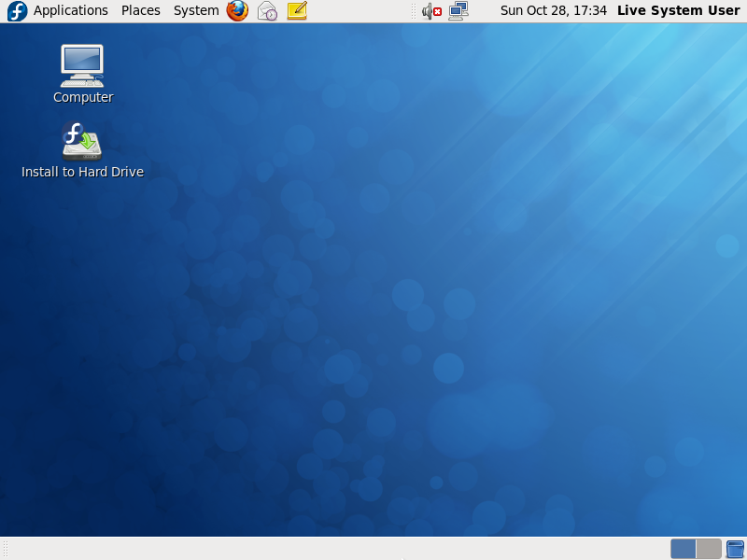Open the Places menu
The width and height of the screenshot is (747, 560).
[140, 10]
